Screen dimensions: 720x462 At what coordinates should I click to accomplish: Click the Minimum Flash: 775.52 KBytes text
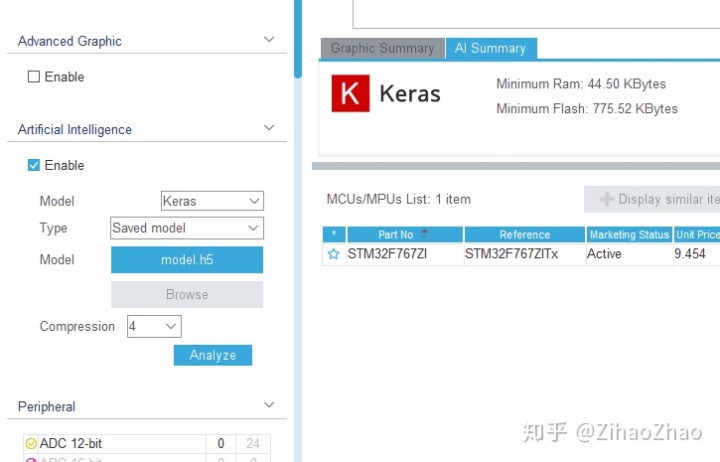coord(587,109)
